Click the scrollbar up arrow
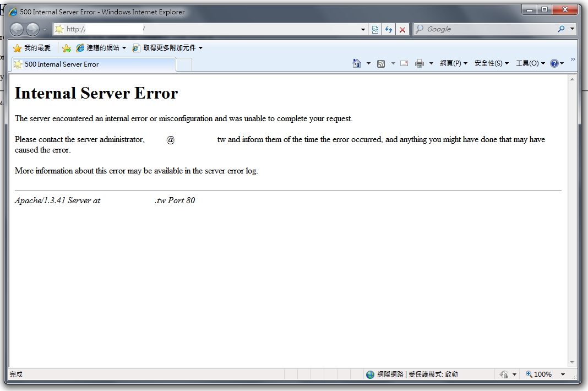Screen dimensions: 588x391 [572, 79]
